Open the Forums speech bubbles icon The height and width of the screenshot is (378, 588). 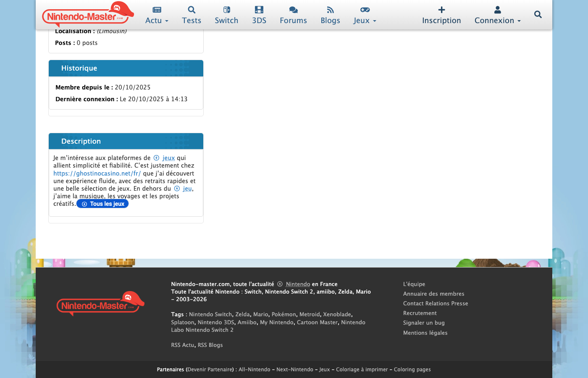coord(294,10)
